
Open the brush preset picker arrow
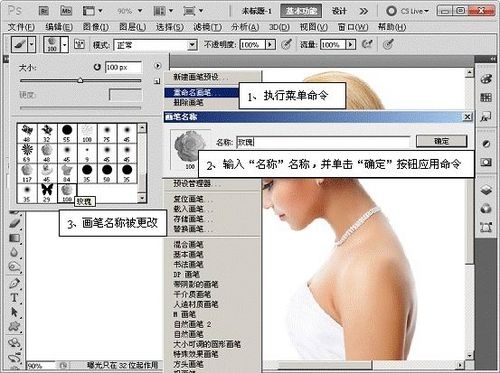click(65, 44)
